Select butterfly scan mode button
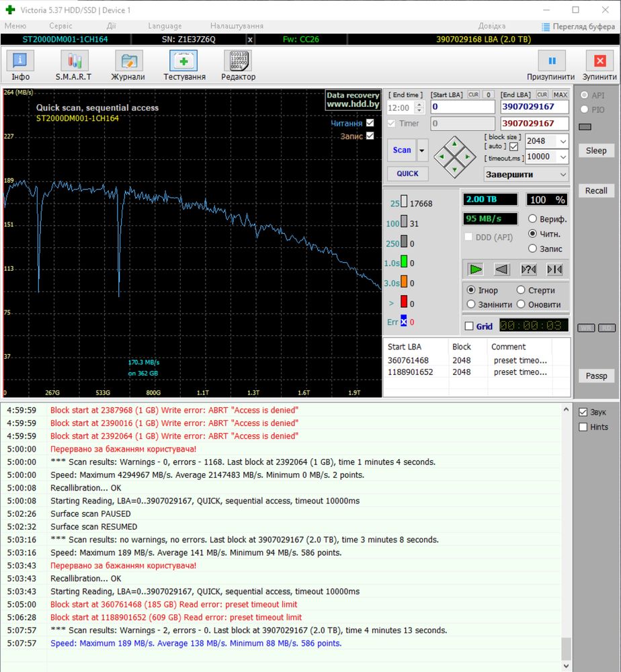The width and height of the screenshot is (621, 672). pyautogui.click(x=554, y=269)
